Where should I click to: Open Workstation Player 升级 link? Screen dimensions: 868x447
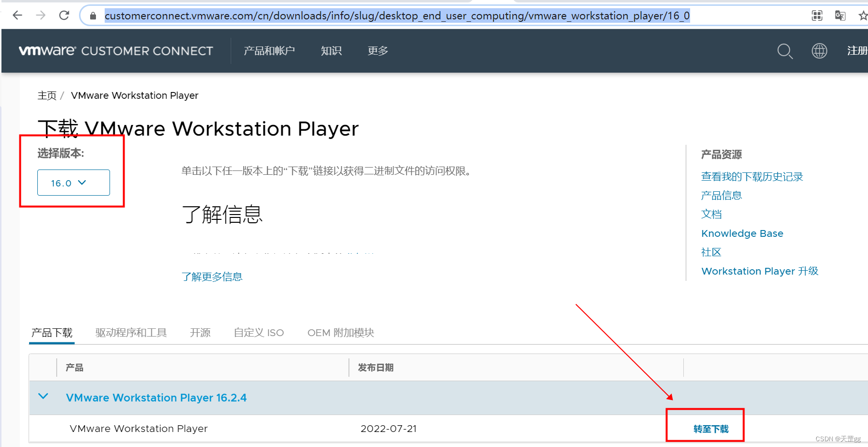pos(760,271)
